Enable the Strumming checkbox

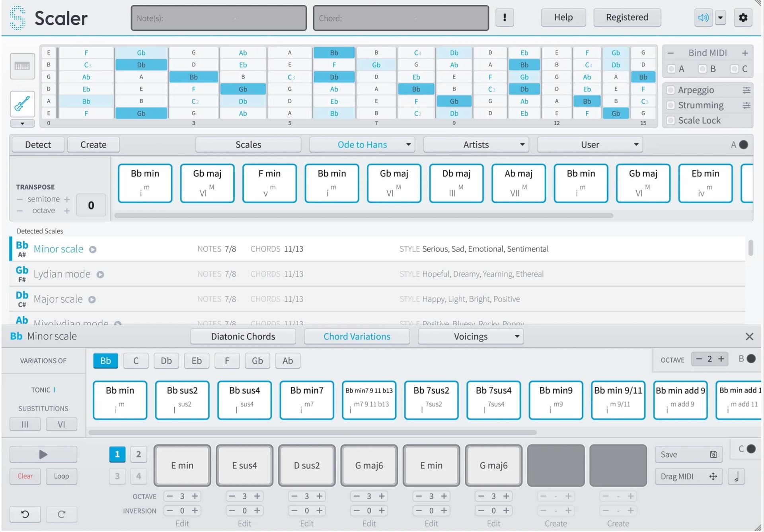tap(671, 105)
